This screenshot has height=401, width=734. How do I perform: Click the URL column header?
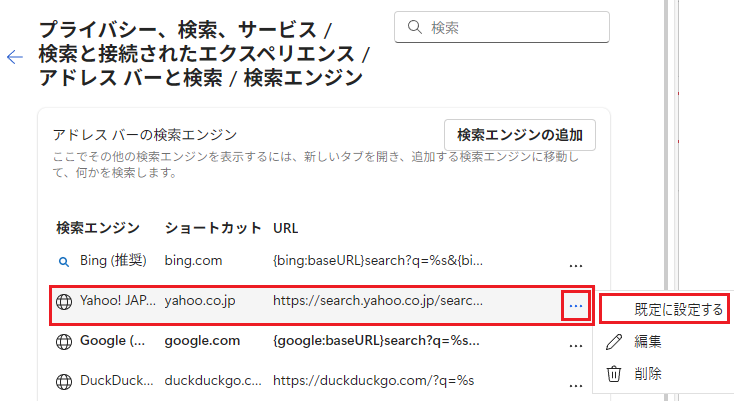[x=286, y=228]
